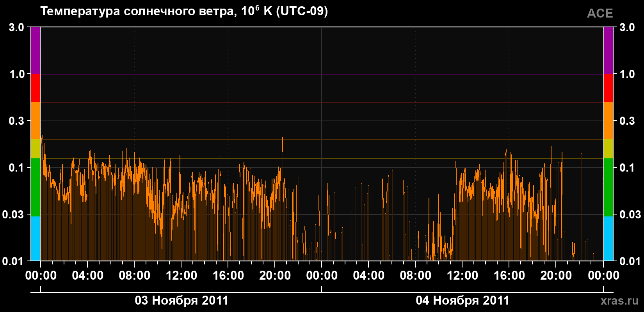
Task: Pick the purple band on right color scale
Action: click(608, 51)
